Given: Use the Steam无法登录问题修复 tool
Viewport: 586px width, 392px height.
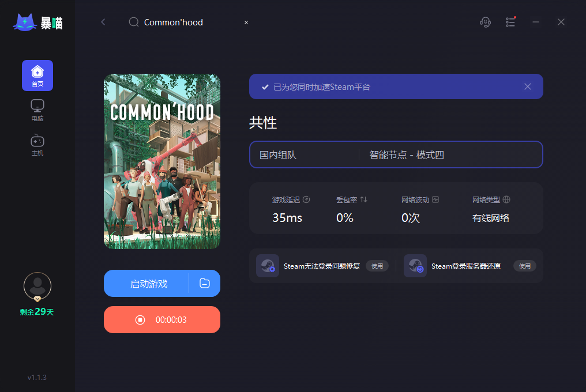Looking at the screenshot, I should (377, 266).
